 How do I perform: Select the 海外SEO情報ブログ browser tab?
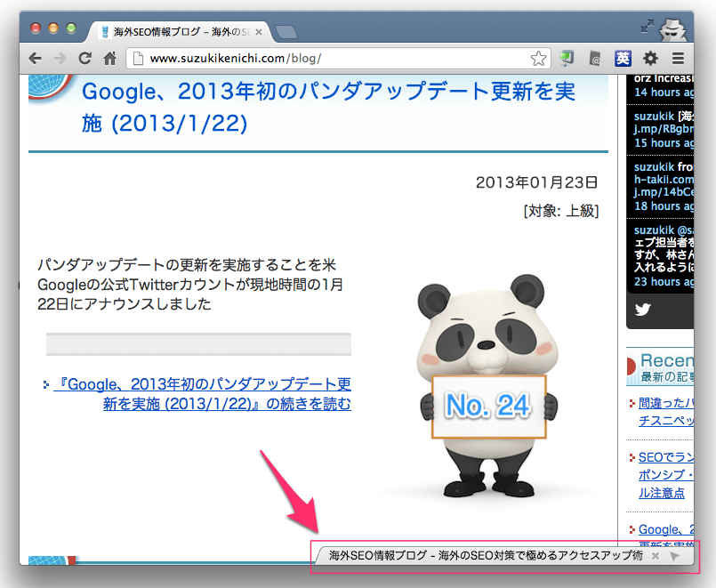(x=178, y=31)
